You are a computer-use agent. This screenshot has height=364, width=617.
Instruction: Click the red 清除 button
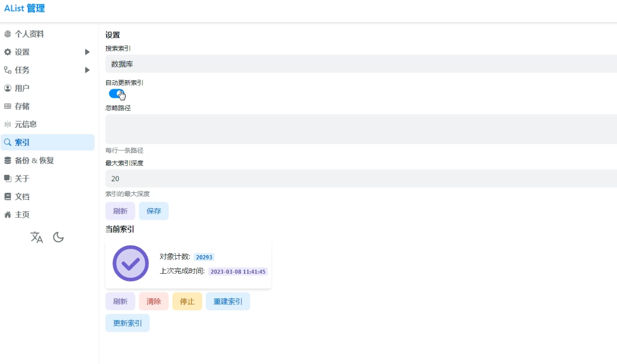154,301
